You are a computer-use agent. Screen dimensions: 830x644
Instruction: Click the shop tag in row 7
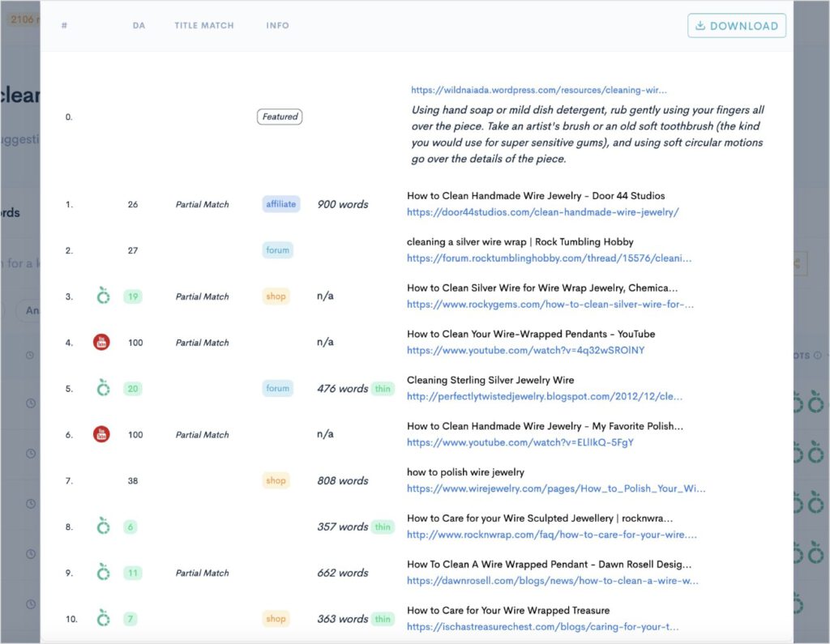(276, 480)
